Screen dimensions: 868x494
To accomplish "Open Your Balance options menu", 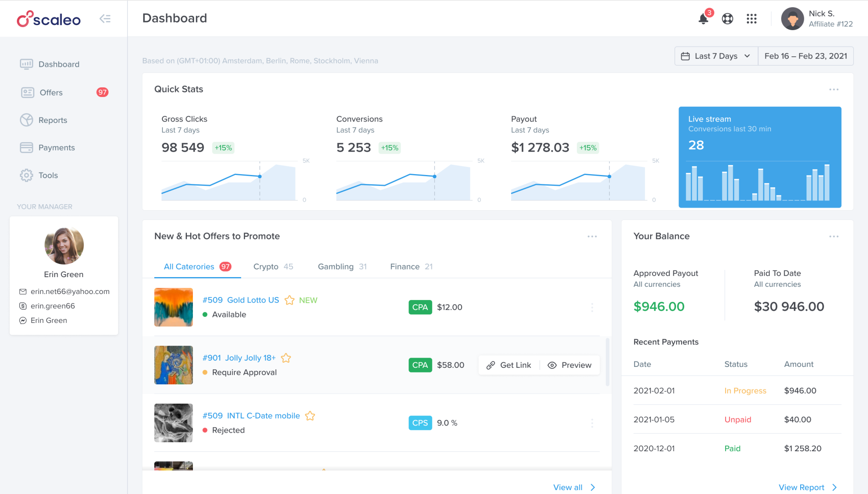I will (834, 236).
